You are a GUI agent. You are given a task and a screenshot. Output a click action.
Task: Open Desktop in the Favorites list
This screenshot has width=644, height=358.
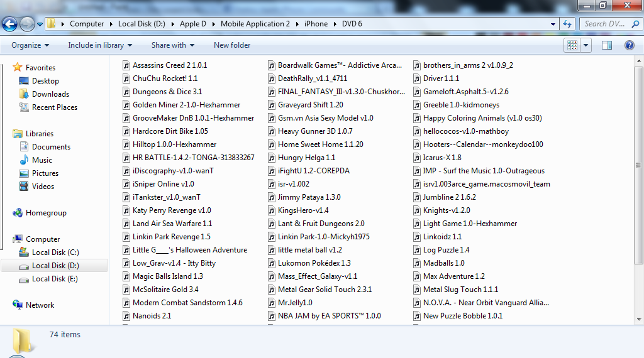click(x=45, y=81)
